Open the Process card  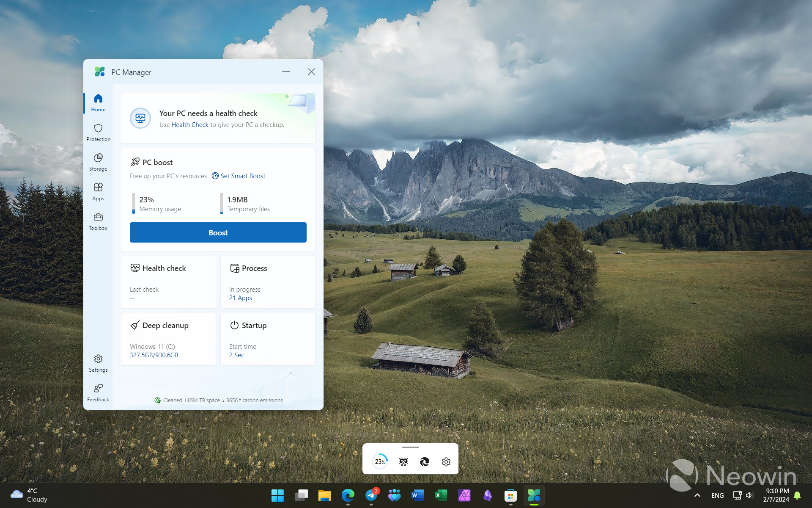click(268, 282)
